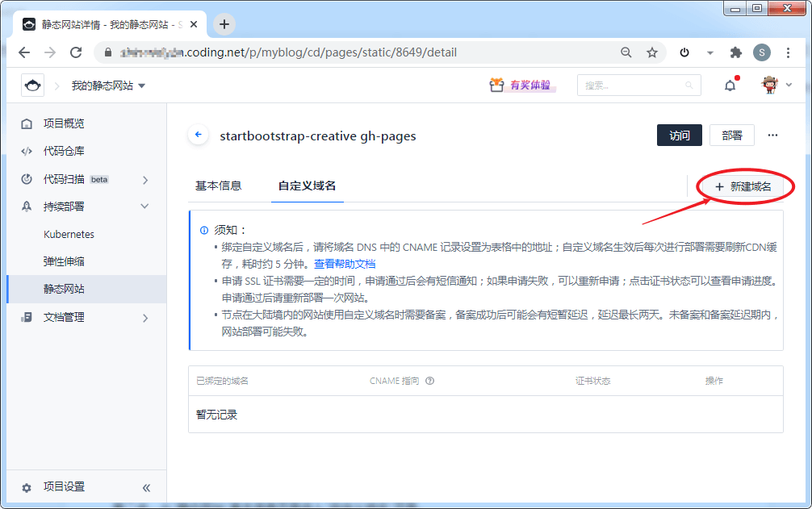Bookmark this page with the star icon
The image size is (812, 509).
point(652,52)
